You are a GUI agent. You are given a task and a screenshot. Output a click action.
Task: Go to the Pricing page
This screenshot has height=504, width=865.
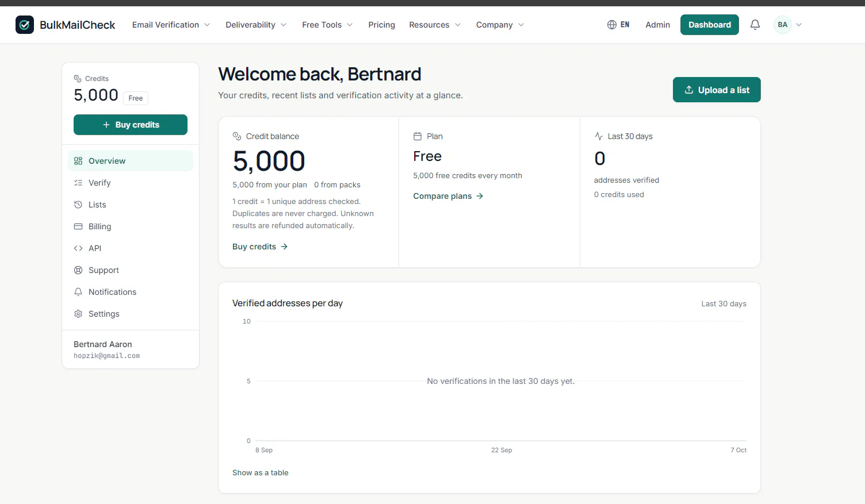(382, 25)
